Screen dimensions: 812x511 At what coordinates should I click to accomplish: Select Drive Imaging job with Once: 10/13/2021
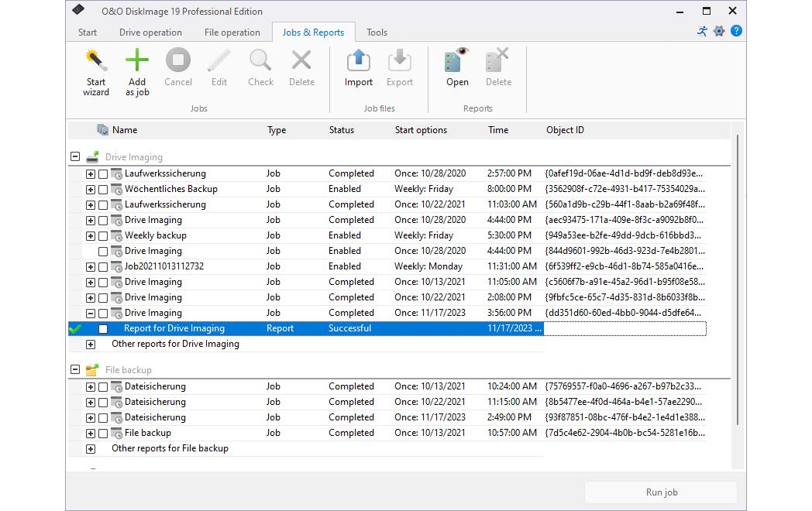coord(387,282)
